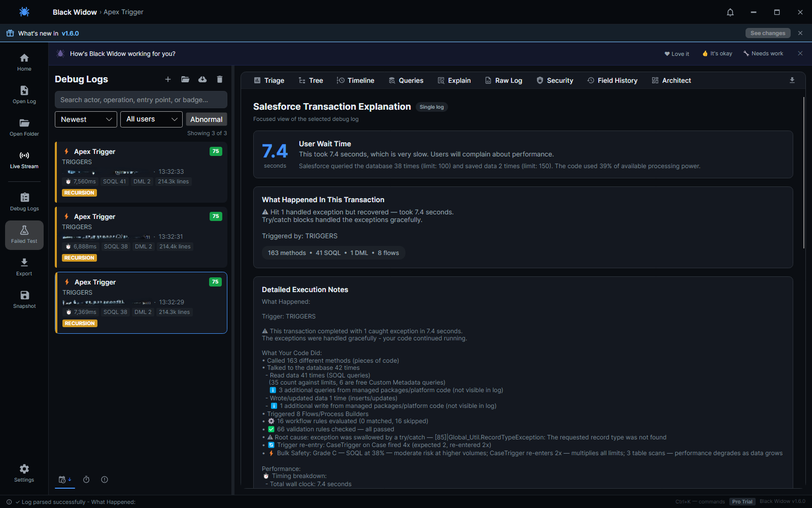Click RECURSION badge on the 7,369ms log
Image resolution: width=812 pixels, height=508 pixels.
[x=80, y=324]
